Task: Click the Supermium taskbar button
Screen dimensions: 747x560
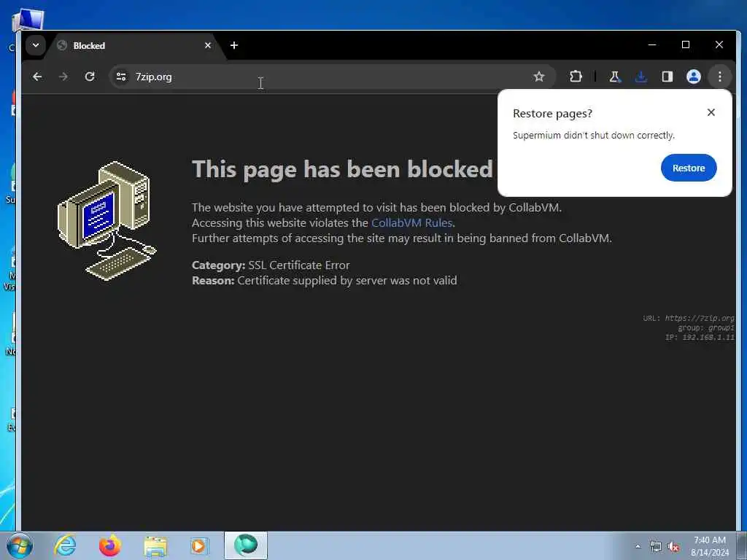Action: tap(246, 545)
